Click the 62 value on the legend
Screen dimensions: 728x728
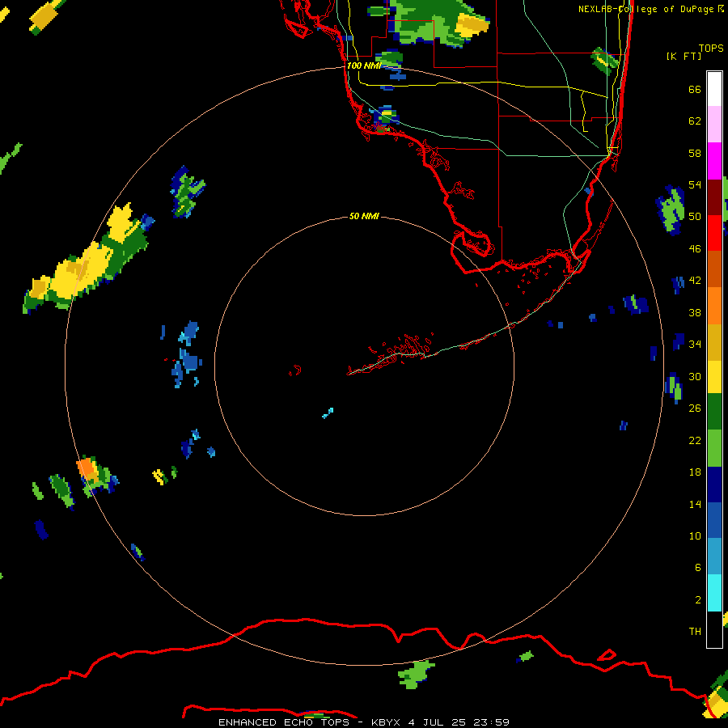pyautogui.click(x=695, y=121)
